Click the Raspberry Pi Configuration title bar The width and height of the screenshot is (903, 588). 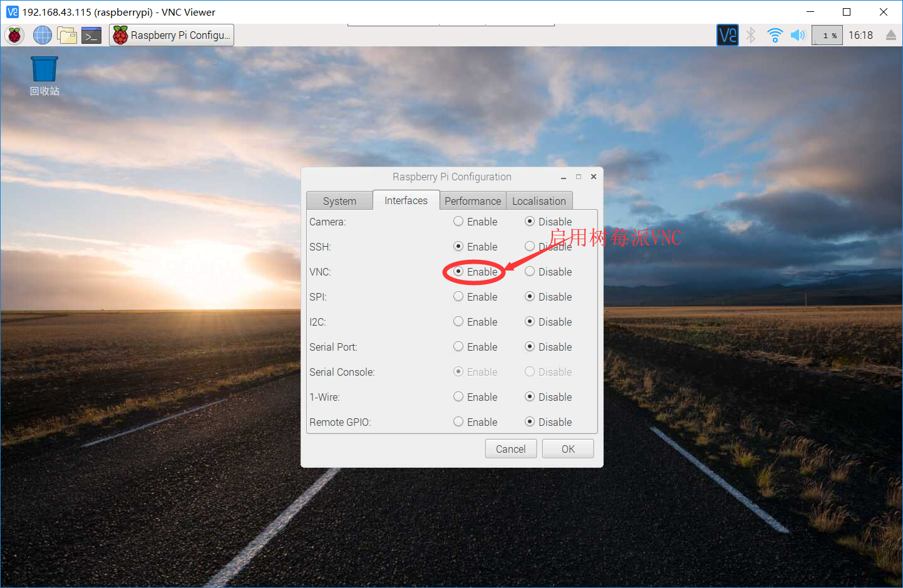coord(452,177)
